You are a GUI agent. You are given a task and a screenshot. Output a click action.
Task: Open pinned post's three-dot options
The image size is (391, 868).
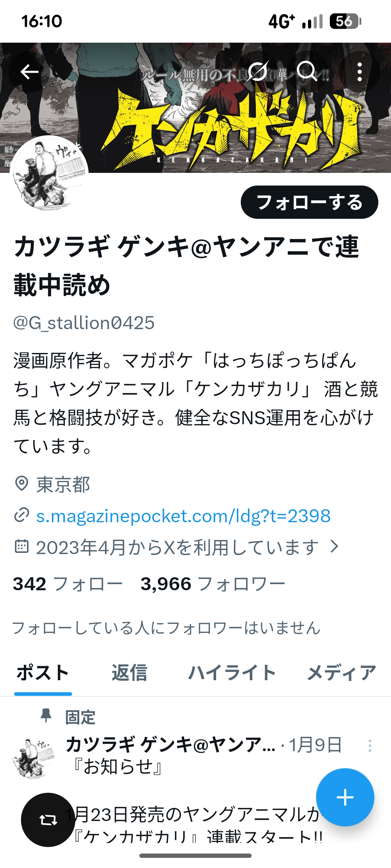point(370,746)
